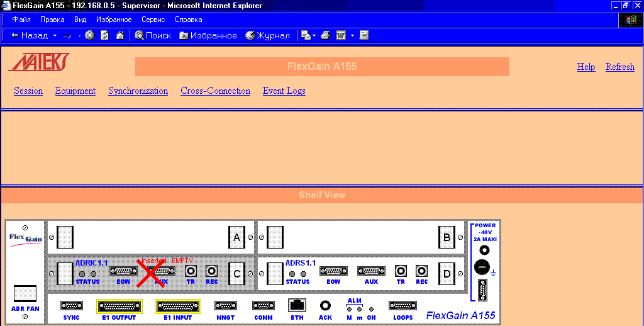Image resolution: width=644 pixels, height=326 pixels.
Task: Click the NATEKS logo
Action: pos(39,62)
